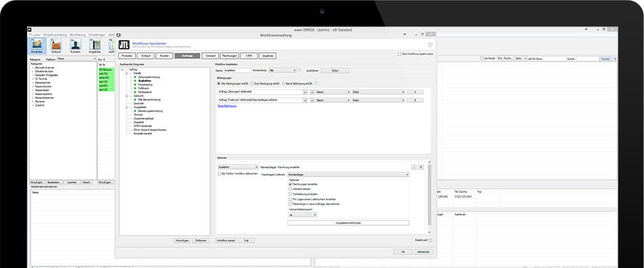The height and width of the screenshot is (268, 644).
Task: Click Suchen button in background window
Action: pyautogui.click(x=605, y=59)
